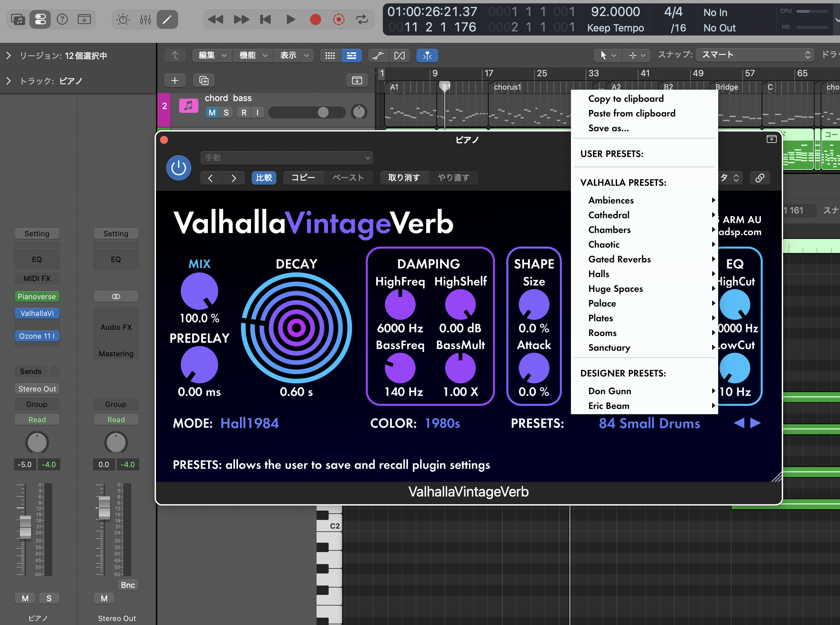Open the 機能 dropdown menu
The width and height of the screenshot is (840, 625).
pyautogui.click(x=253, y=56)
